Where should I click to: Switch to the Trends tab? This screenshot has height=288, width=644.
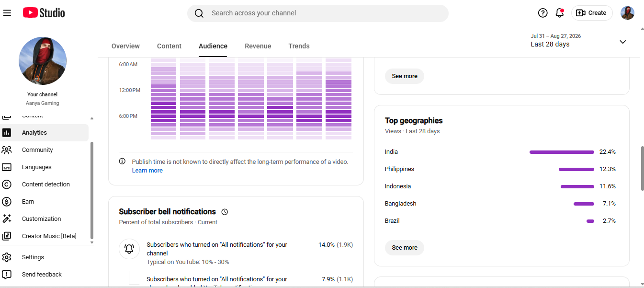tap(299, 46)
